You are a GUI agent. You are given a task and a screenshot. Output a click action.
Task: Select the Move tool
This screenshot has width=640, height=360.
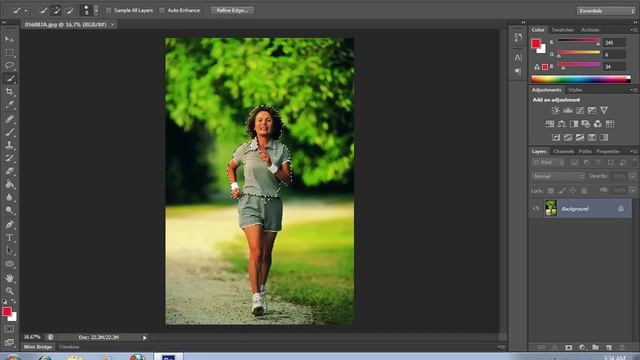click(9, 39)
